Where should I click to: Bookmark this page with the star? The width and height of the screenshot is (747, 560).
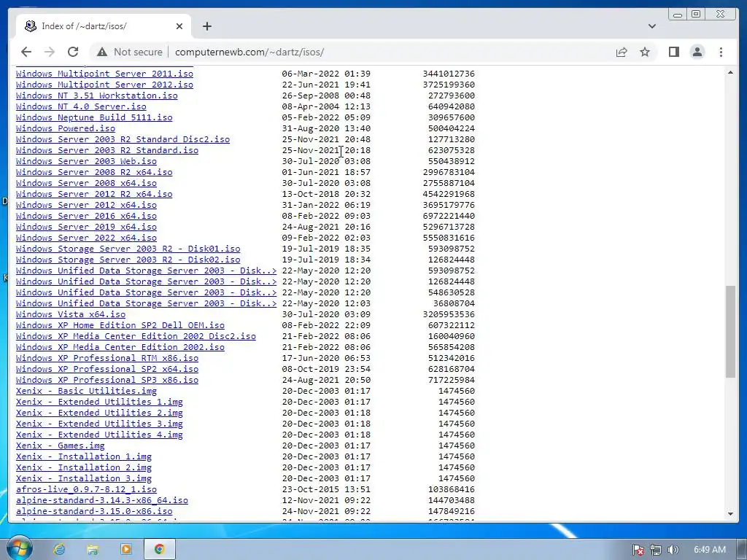645,52
